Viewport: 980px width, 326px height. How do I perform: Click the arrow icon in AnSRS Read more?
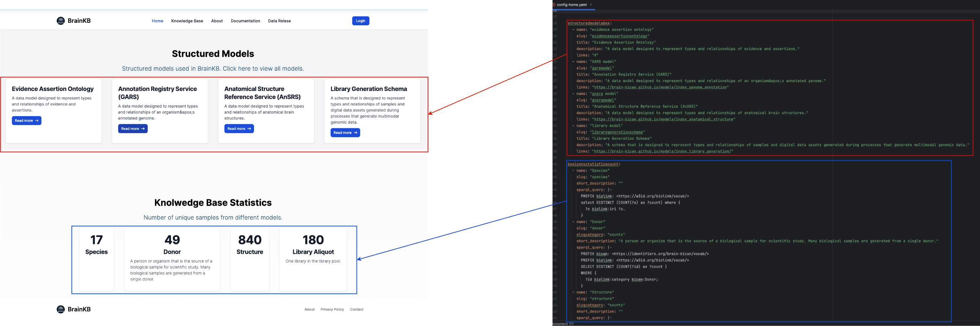pyautogui.click(x=249, y=129)
